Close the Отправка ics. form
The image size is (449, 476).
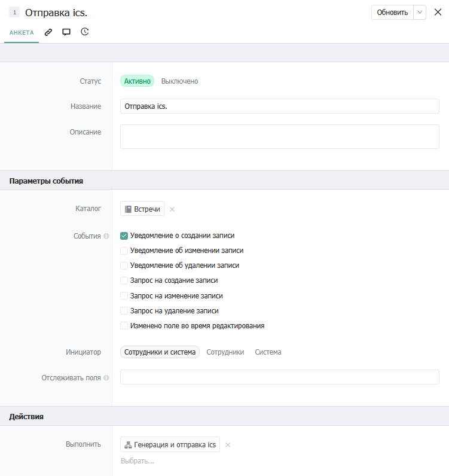pos(438,13)
